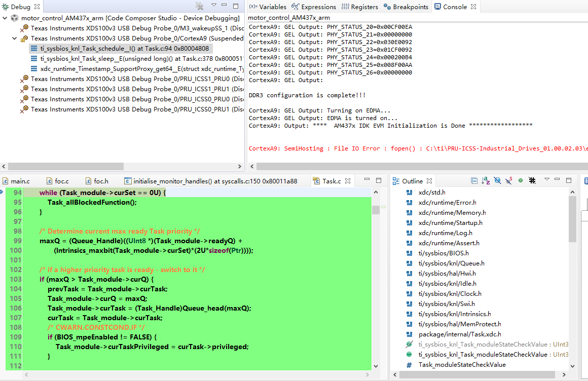Select xdc/runtime/Error.h in Outline

click(447, 203)
